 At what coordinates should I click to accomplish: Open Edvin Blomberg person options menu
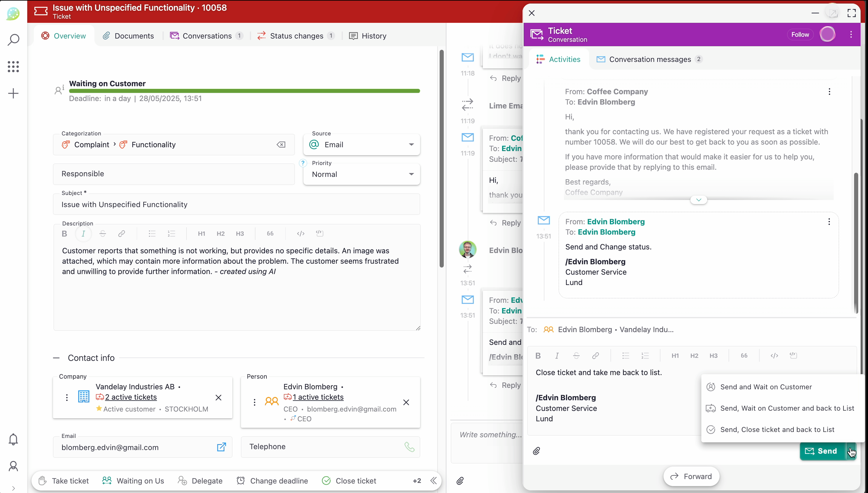click(x=254, y=402)
